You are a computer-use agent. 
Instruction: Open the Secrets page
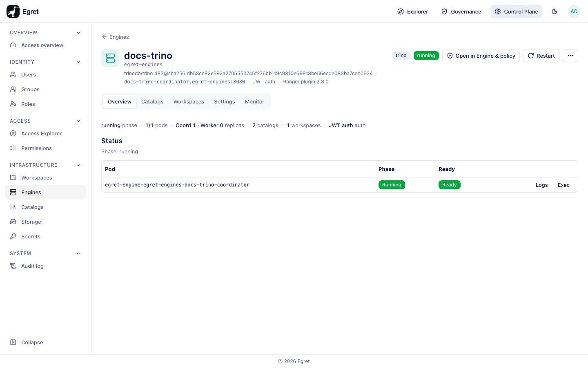[x=45, y=237]
